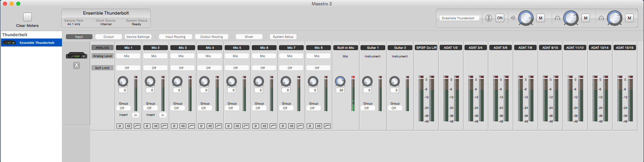Image resolution: width=644 pixels, height=162 pixels.
Task: Toggle high-pass filter on Mic 6
Action: (273, 126)
